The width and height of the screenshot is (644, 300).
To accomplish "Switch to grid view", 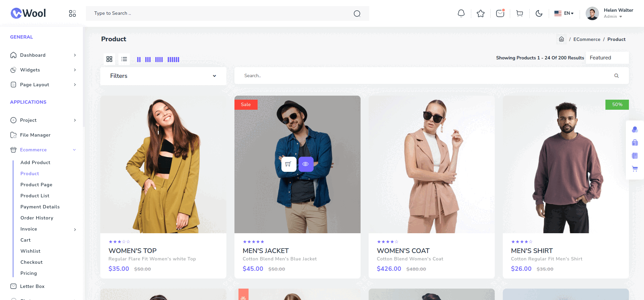I will (109, 59).
